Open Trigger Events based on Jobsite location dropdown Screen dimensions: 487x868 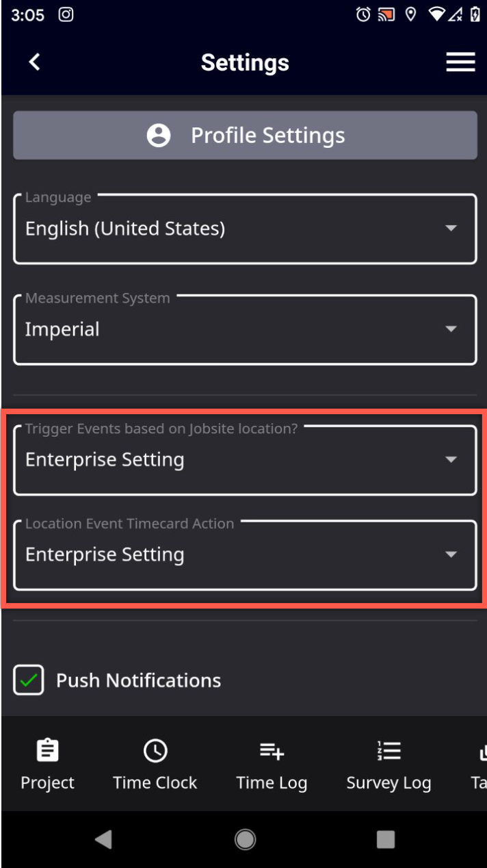point(245,459)
